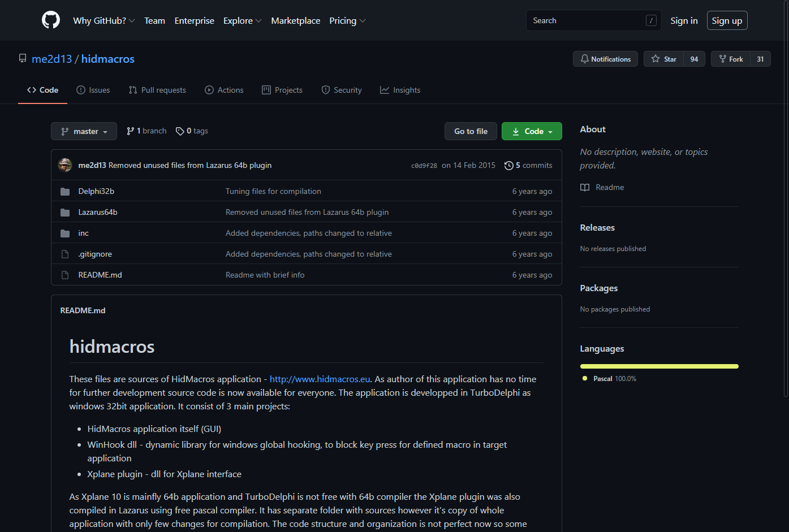Click the branch icon next to 1 branch

[131, 131]
